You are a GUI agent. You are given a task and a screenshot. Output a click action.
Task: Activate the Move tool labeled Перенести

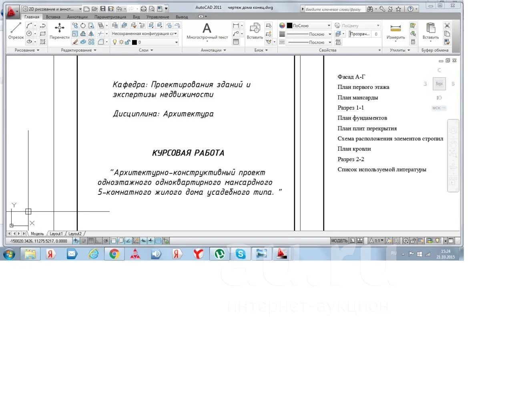pos(60,30)
